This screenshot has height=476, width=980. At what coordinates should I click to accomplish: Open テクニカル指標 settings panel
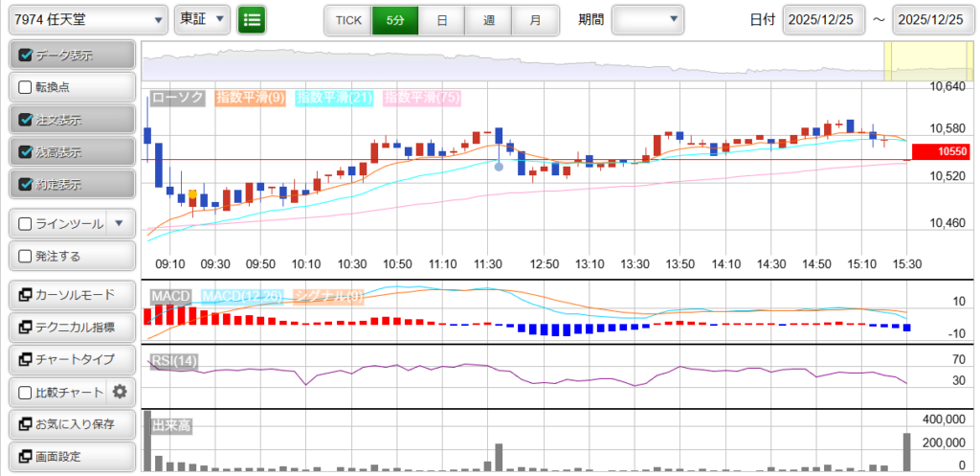click(x=72, y=327)
